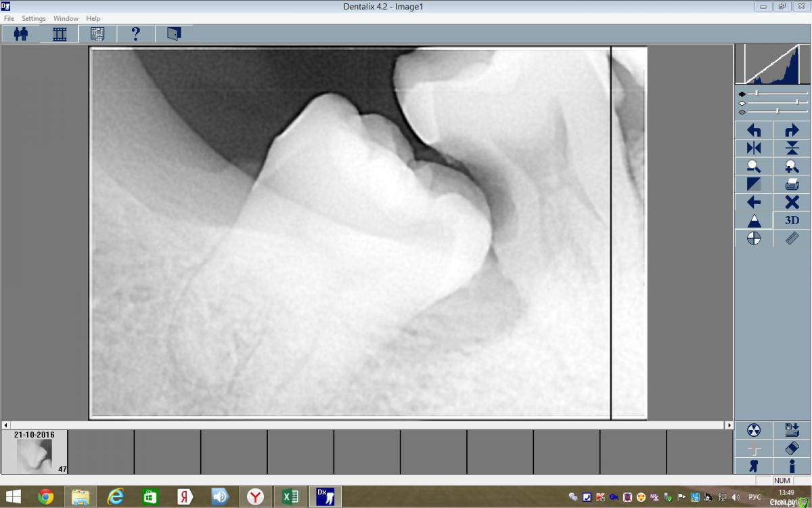Toggle the invert negative image button
Screen dimensions: 812x508
(754, 184)
